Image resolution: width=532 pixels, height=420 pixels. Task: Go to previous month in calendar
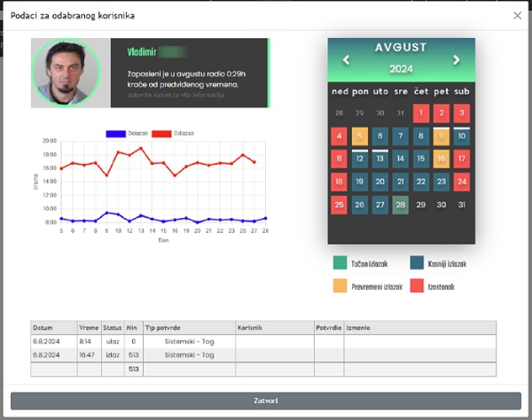[x=347, y=60]
